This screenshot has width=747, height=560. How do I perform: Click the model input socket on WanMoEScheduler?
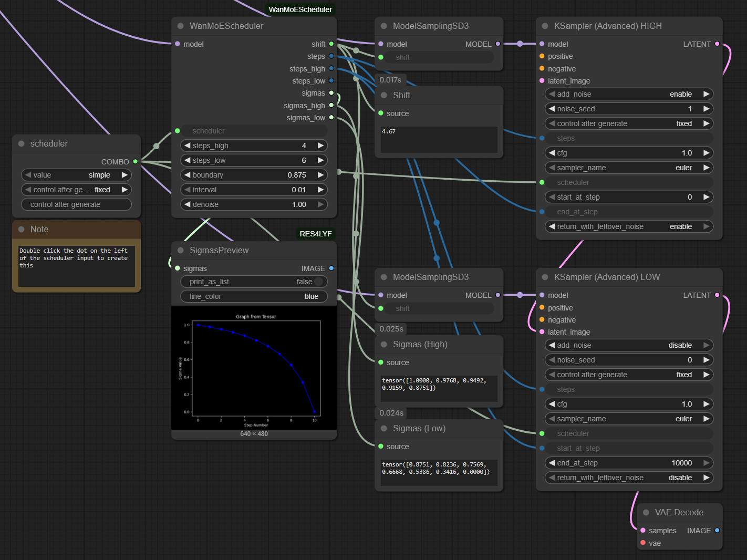(178, 44)
